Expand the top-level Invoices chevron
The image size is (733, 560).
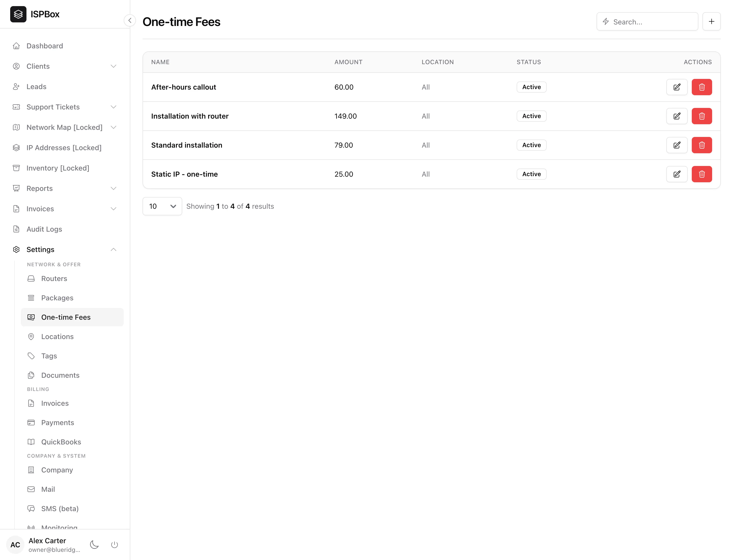[113, 209]
